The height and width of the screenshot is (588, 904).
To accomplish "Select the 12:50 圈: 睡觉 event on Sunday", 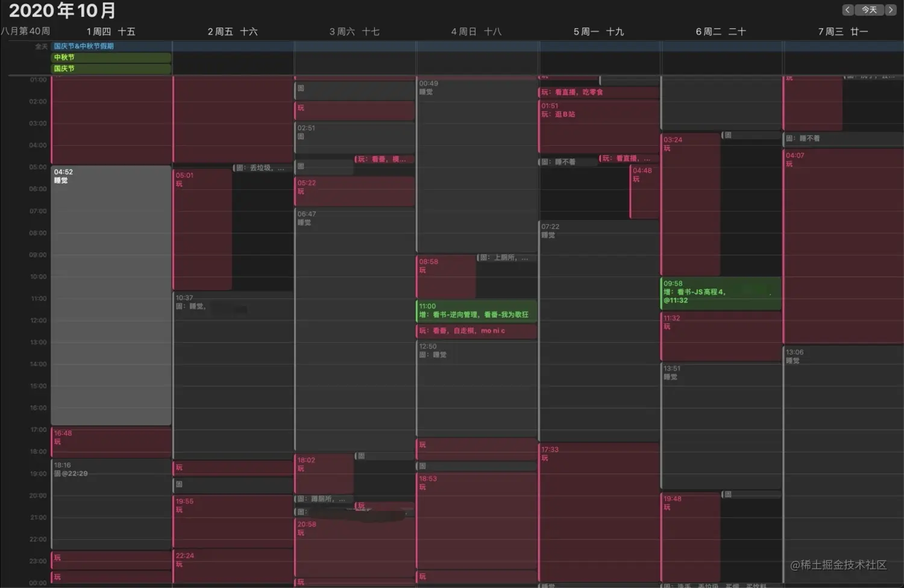I will click(476, 389).
